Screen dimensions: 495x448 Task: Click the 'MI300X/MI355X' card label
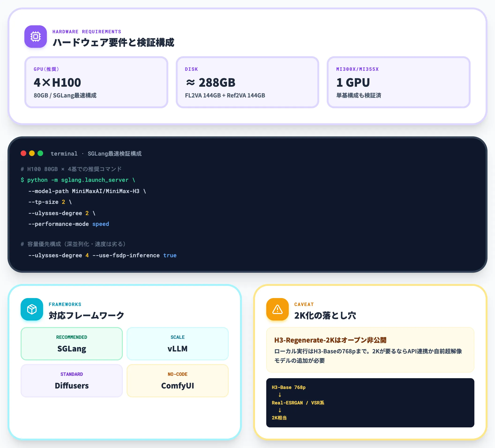click(x=357, y=69)
